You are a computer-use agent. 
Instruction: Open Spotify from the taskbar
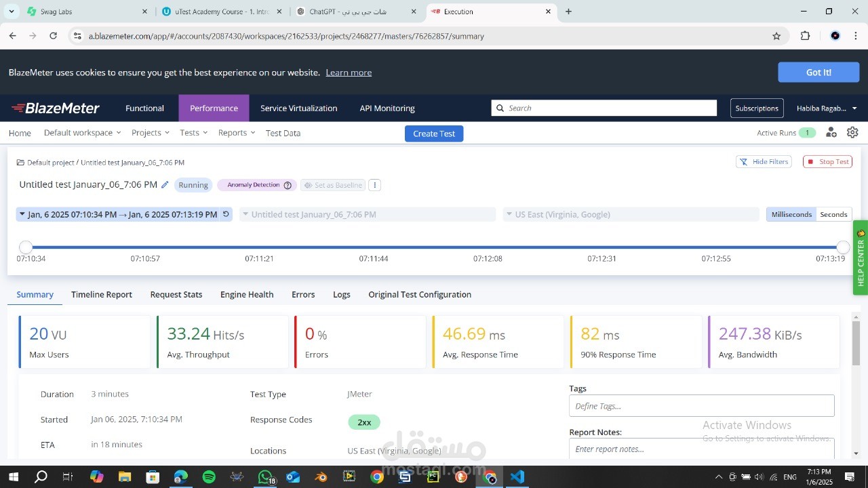pos(209,476)
